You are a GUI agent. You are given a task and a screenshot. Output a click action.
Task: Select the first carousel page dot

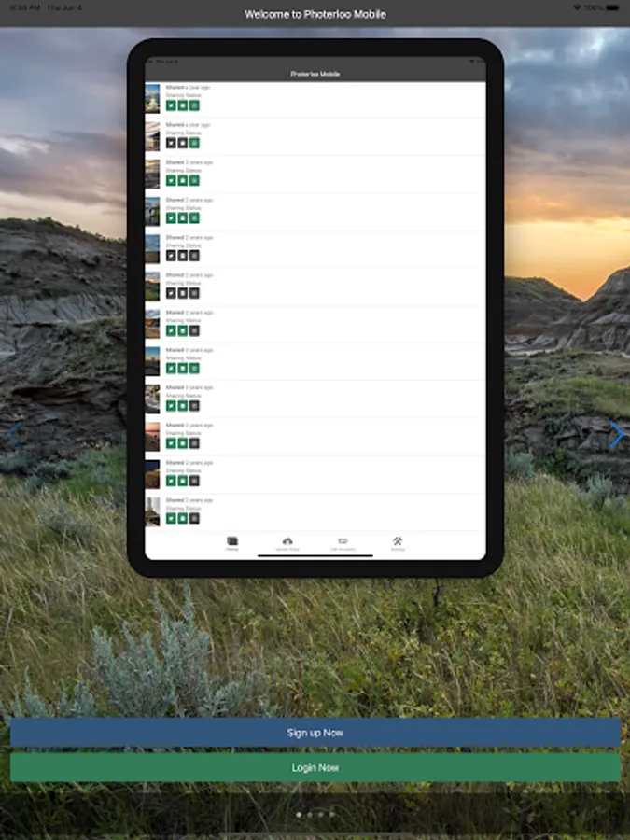point(299,814)
